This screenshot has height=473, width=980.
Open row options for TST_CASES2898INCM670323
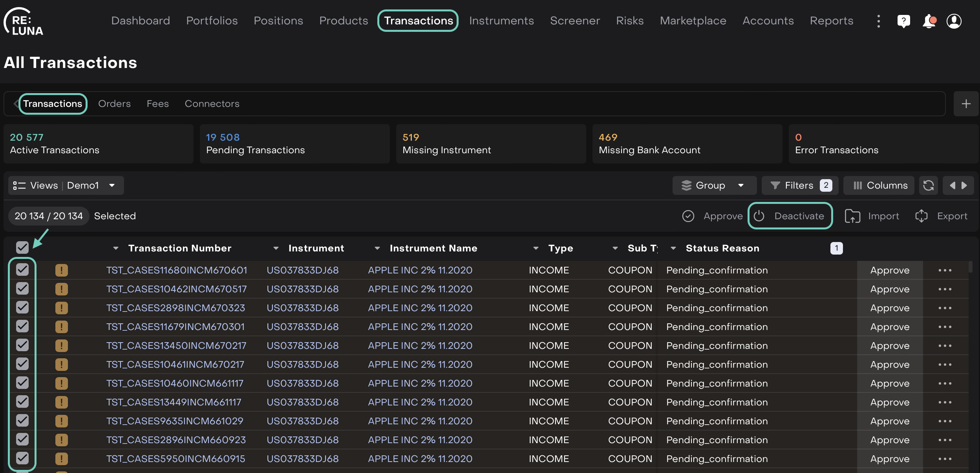click(945, 308)
